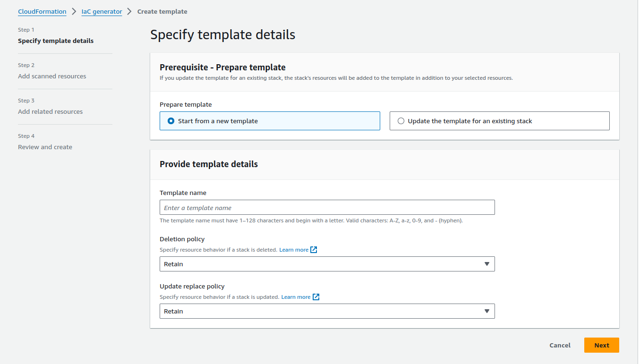640x364 pixels.
Task: Select Step 3 Add related resources
Action: click(50, 111)
